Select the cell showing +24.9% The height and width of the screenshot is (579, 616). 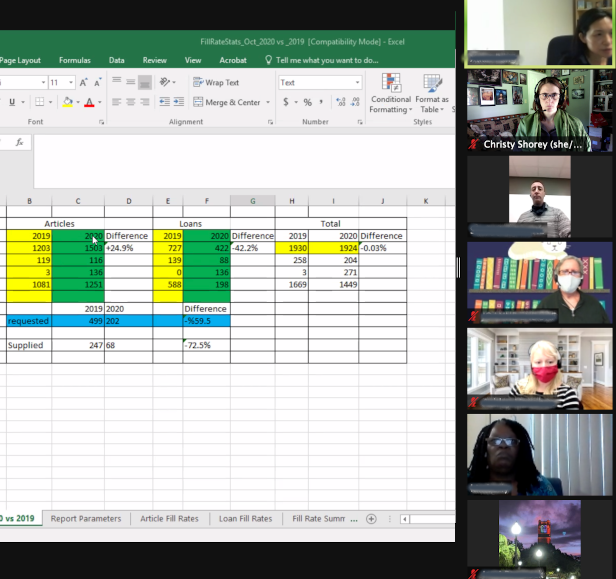pos(128,248)
